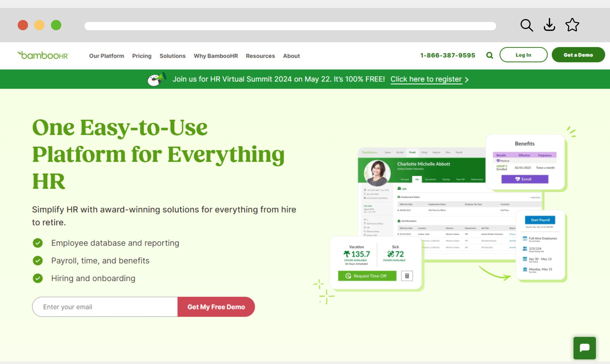Click the '135.7' vacation hours value
610x364 pixels.
[360, 254]
